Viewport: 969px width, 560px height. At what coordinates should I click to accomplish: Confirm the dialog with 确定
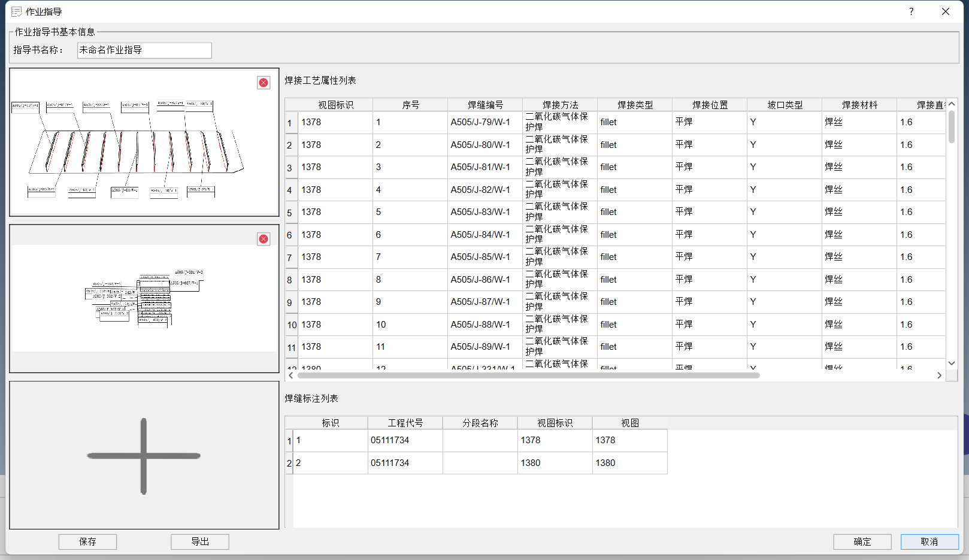[x=862, y=541]
